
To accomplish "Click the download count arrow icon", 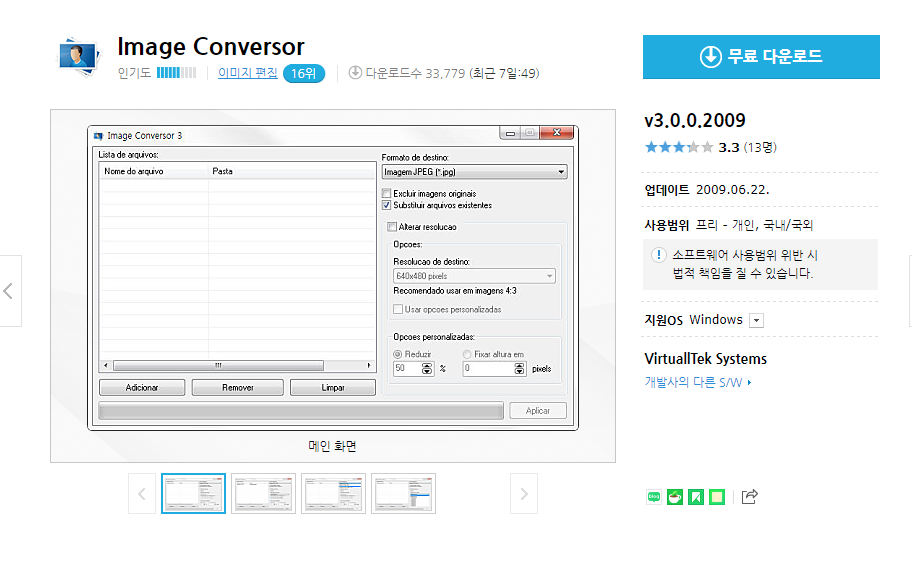I will coord(355,73).
